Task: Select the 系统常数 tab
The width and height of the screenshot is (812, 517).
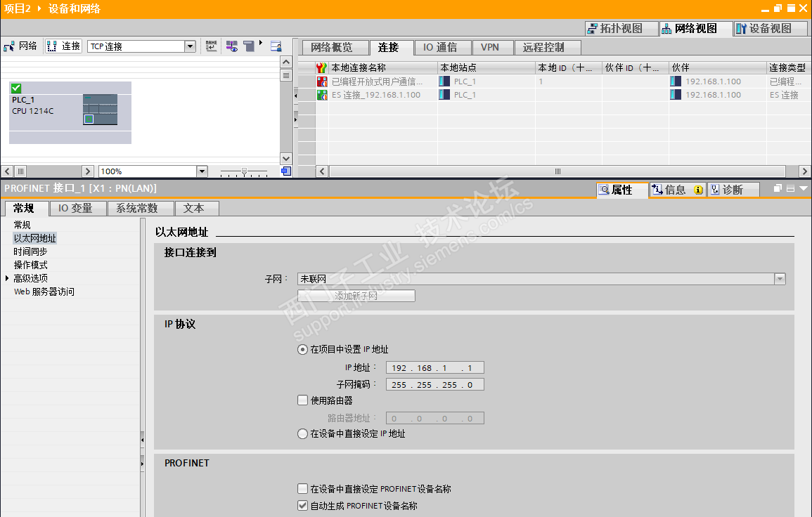Action: [x=141, y=208]
